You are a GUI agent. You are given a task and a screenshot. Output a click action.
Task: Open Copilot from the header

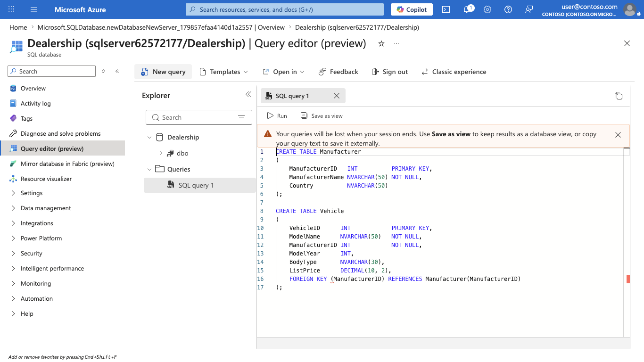coord(412,9)
